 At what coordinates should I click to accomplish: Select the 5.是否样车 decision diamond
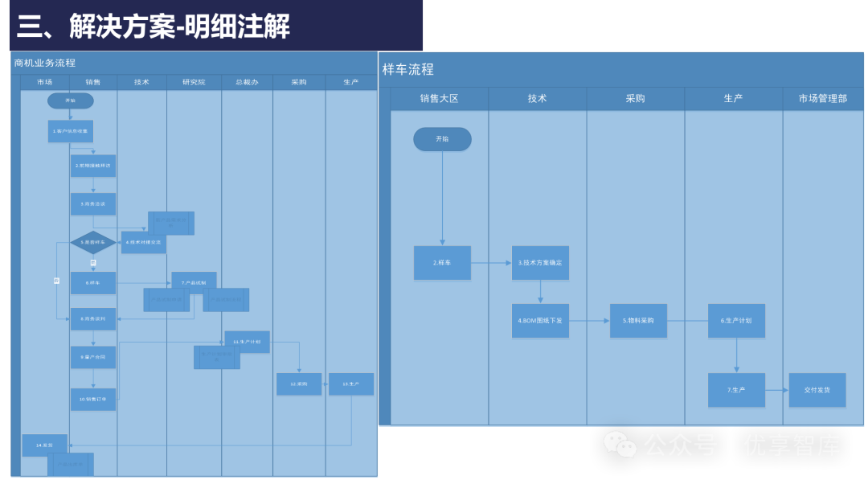93,243
